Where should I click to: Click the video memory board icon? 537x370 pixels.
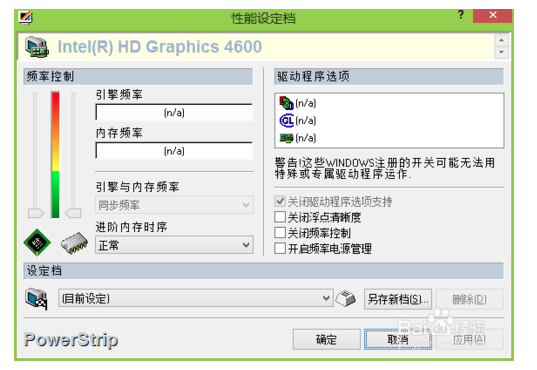[286, 138]
